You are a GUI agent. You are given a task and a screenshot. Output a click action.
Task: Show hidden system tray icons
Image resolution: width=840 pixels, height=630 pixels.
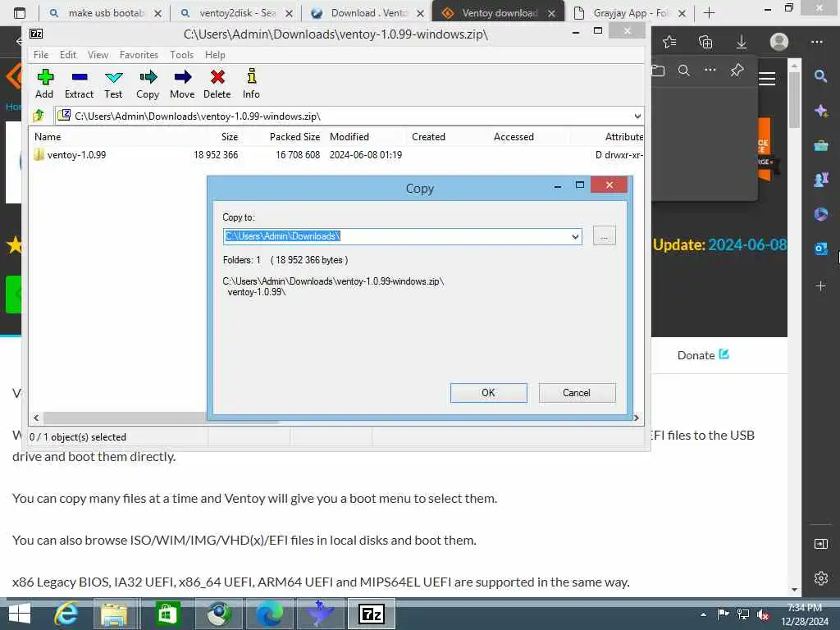point(703,614)
